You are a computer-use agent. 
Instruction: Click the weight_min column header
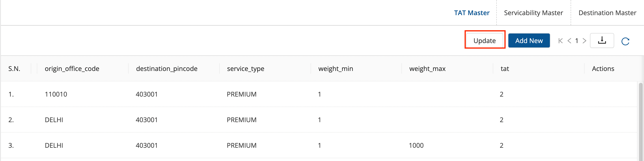[336, 69]
